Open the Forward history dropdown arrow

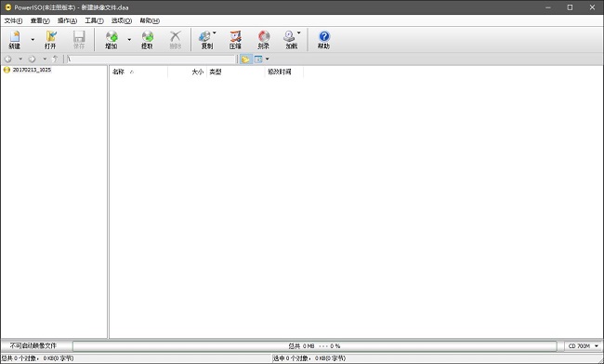(45, 59)
